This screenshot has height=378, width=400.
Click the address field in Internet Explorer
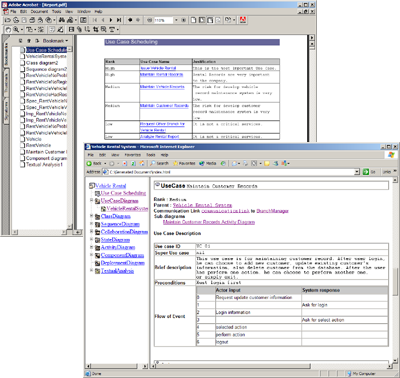(x=228, y=172)
